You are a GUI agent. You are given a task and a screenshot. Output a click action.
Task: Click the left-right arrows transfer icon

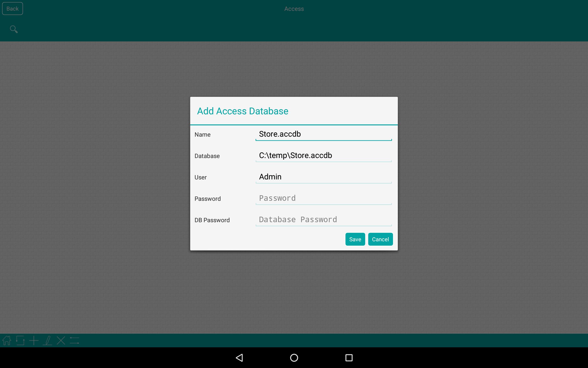coord(74,340)
